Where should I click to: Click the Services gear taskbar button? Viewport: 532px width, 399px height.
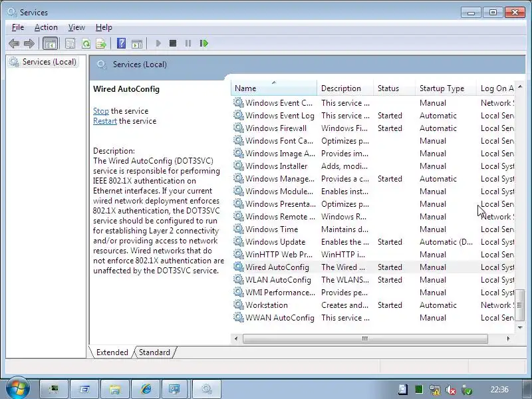point(207,389)
